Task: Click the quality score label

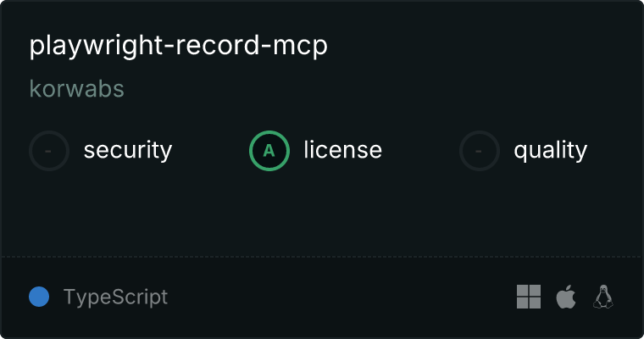Action: tap(551, 150)
